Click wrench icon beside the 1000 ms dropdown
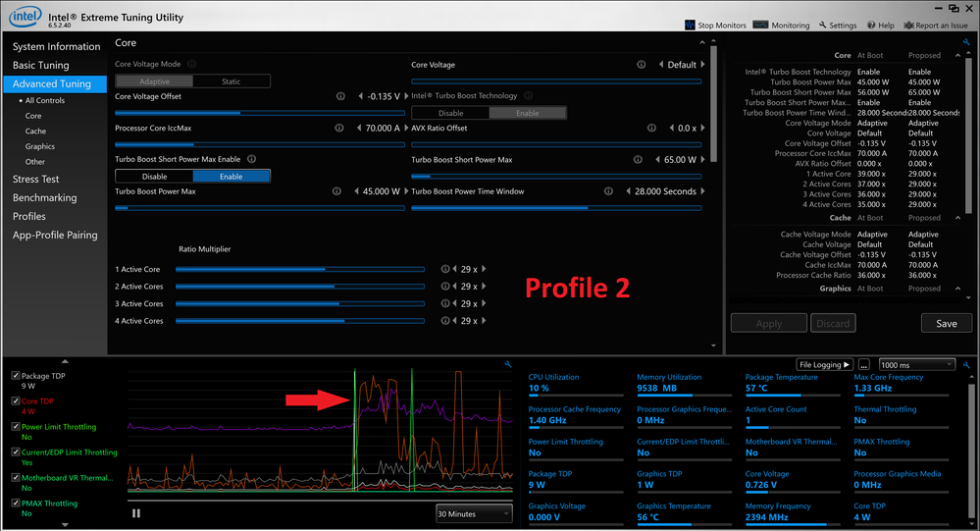Screen dimensions: 980x531 967,364
